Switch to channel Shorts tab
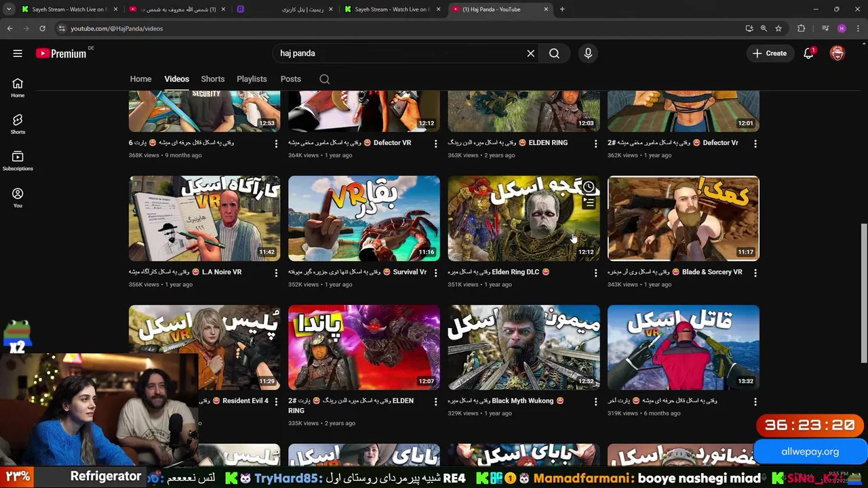Viewport: 868px width, 488px height. 213,79
